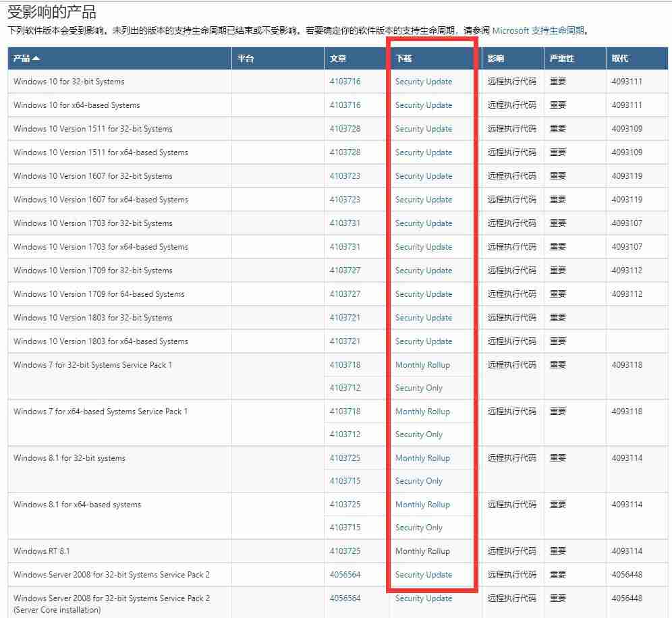Select superseded value 4056448 for Server 2008 SP2
The width and height of the screenshot is (672, 618).
(x=627, y=574)
